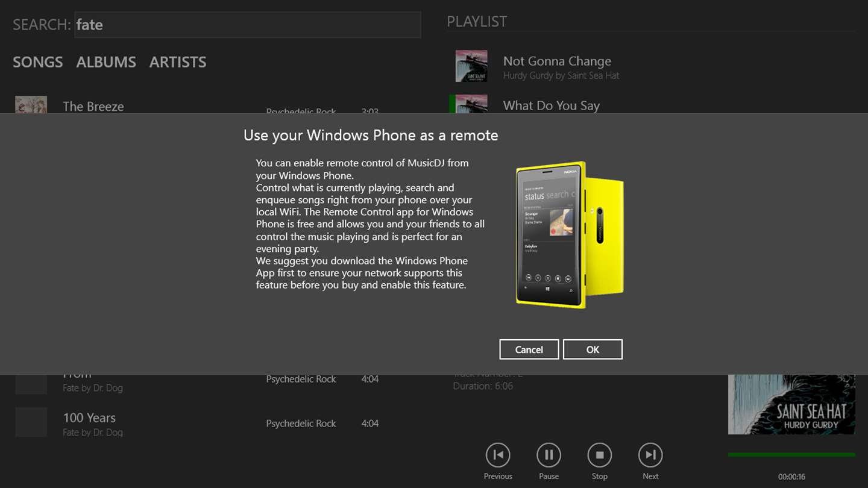Focus the search field containing 'fate'
The image size is (868, 488).
pos(248,25)
